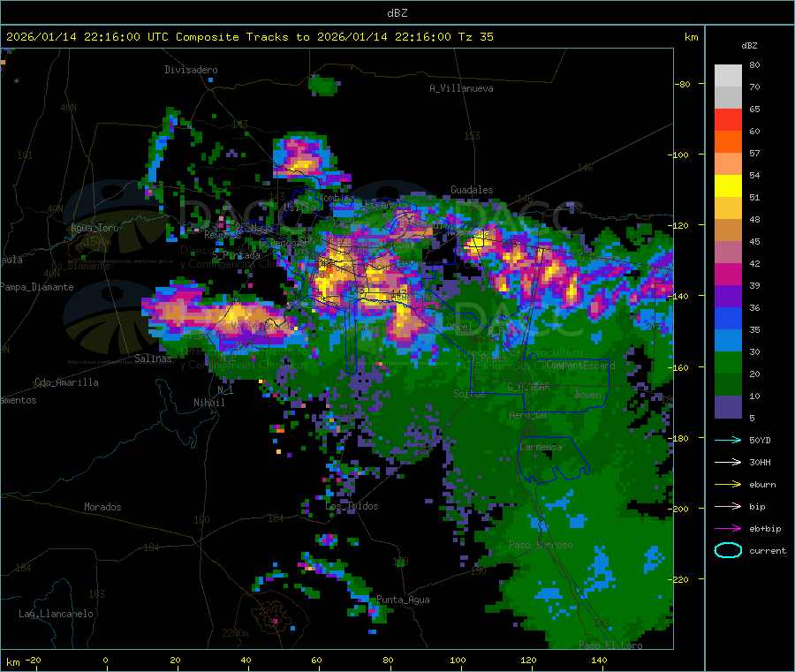Click the dBZ label above color scale

(x=749, y=46)
